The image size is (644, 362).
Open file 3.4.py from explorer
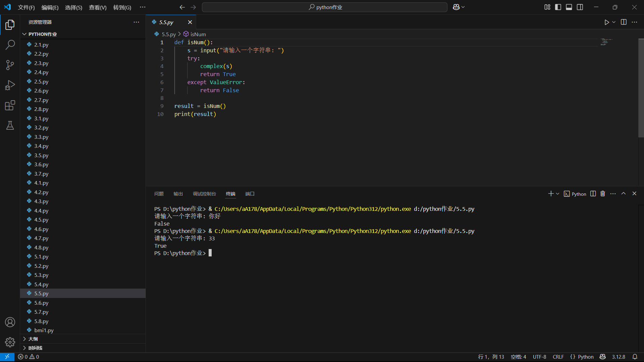tap(41, 146)
